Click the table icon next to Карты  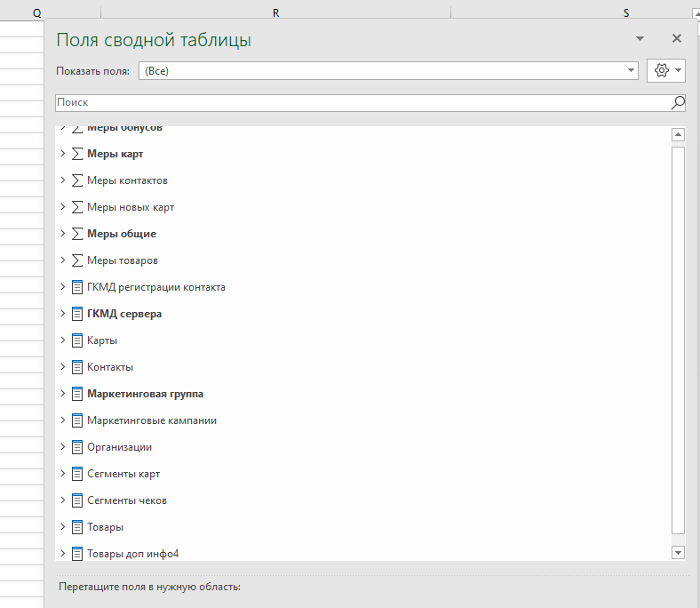[77, 340]
